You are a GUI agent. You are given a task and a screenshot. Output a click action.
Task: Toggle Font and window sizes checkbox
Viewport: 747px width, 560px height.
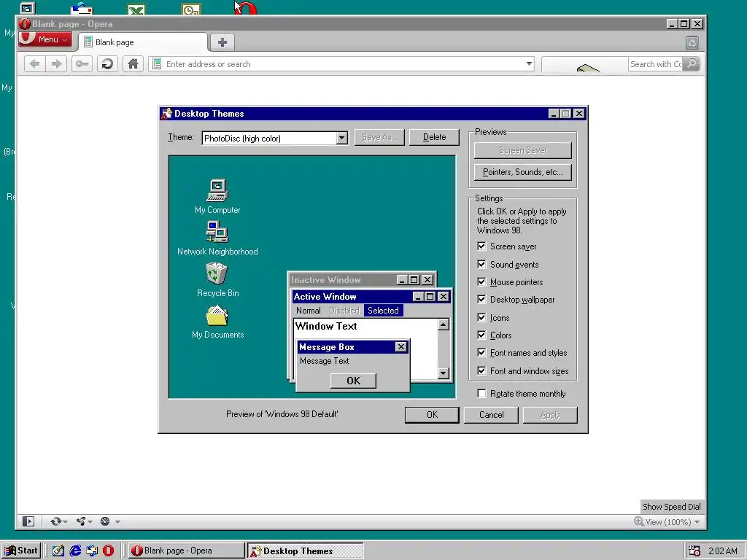[x=481, y=371]
